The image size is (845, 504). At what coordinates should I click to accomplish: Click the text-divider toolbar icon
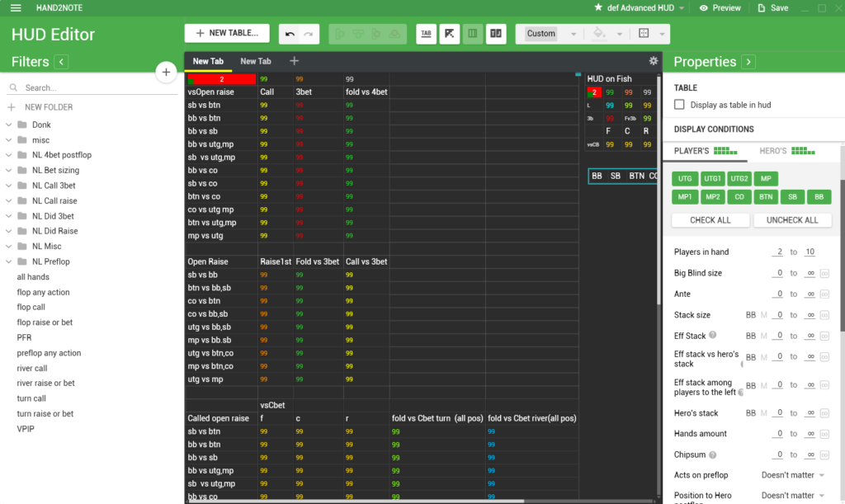coord(497,34)
